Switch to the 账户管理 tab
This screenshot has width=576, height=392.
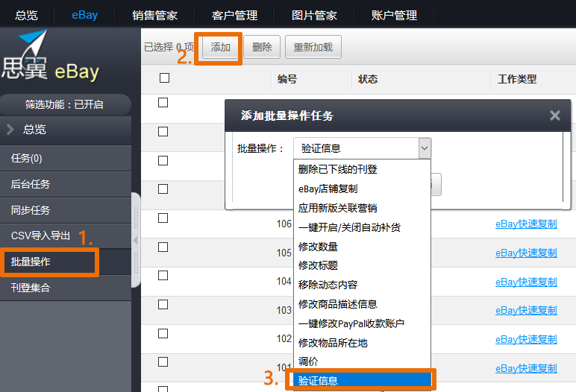(394, 15)
